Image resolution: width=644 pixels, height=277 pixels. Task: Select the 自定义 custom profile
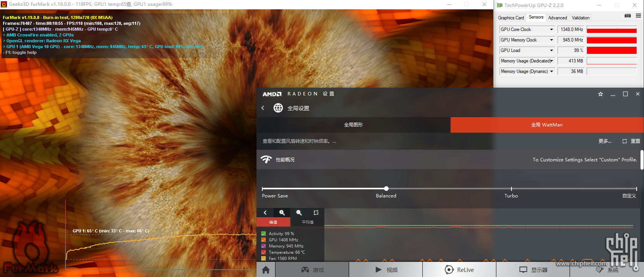[x=629, y=196]
